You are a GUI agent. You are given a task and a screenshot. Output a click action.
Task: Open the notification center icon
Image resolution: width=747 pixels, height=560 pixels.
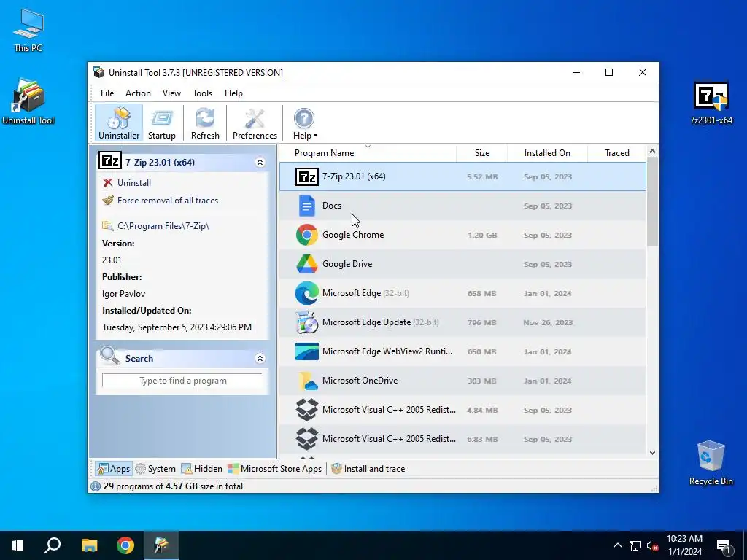tap(724, 545)
